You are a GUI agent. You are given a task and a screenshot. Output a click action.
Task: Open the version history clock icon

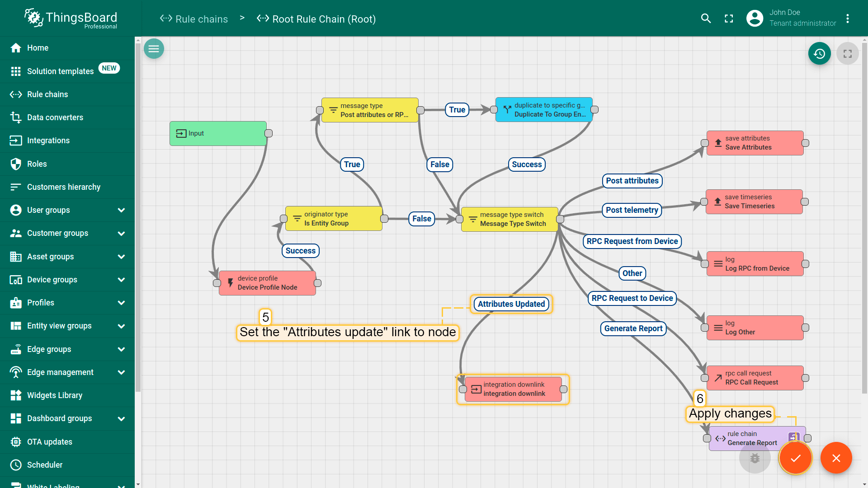coord(819,54)
